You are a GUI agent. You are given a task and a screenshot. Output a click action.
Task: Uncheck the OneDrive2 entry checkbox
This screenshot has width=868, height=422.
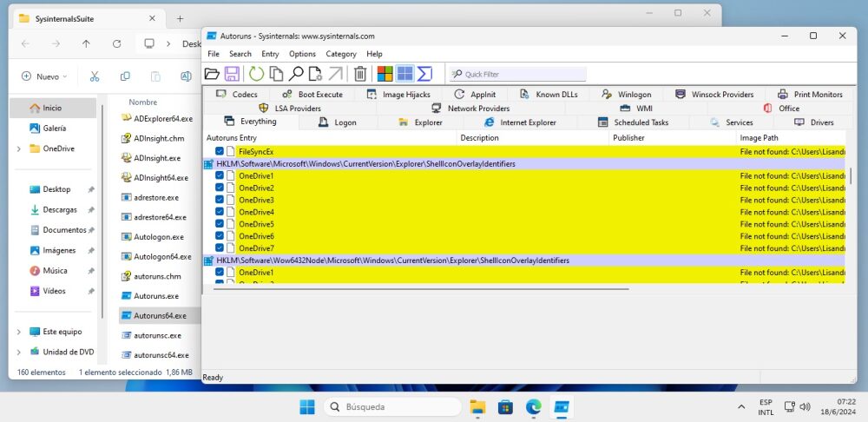[x=220, y=188]
